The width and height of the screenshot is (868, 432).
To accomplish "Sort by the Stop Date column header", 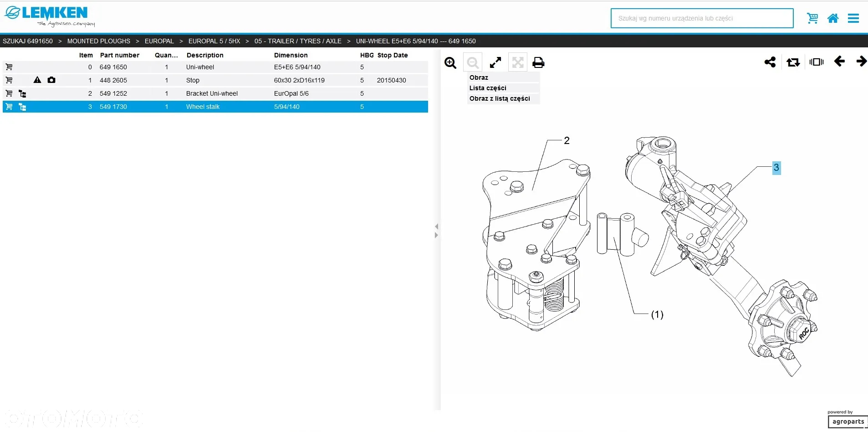I will coord(393,55).
